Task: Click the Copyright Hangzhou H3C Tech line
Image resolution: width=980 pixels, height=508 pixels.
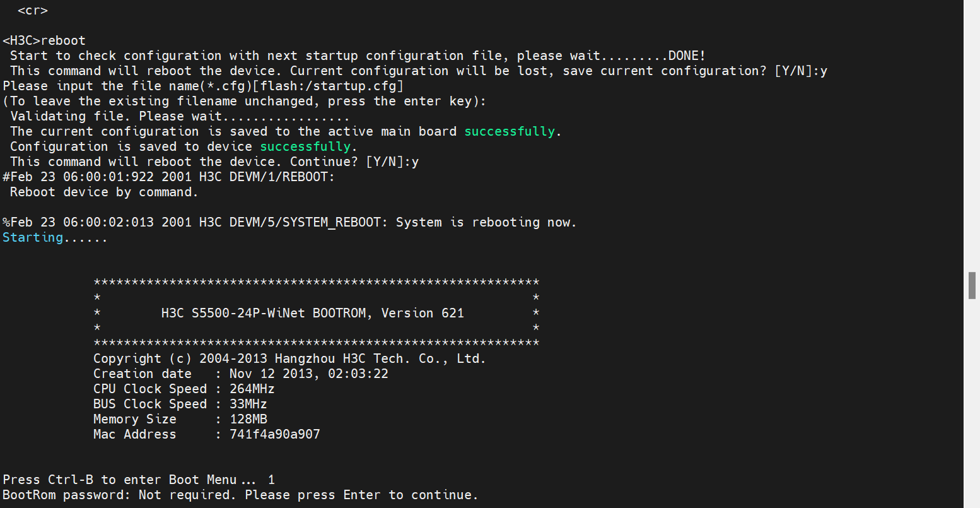Action: (x=289, y=359)
